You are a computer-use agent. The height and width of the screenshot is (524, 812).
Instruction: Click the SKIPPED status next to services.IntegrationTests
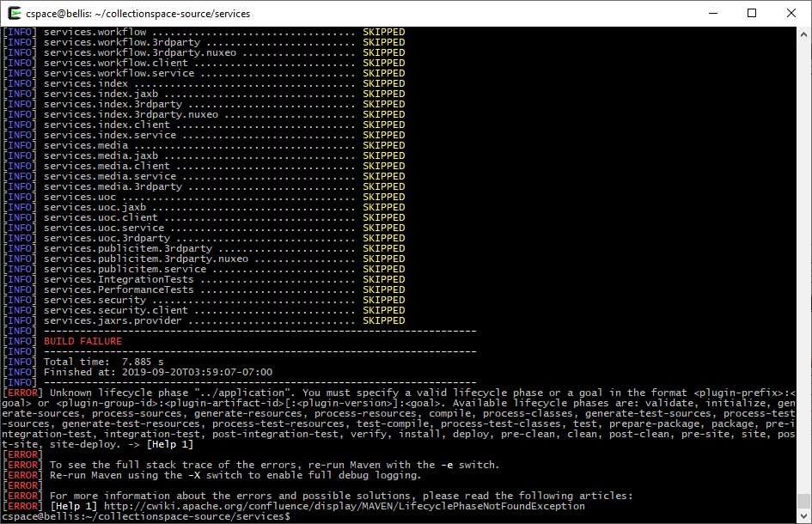point(383,279)
